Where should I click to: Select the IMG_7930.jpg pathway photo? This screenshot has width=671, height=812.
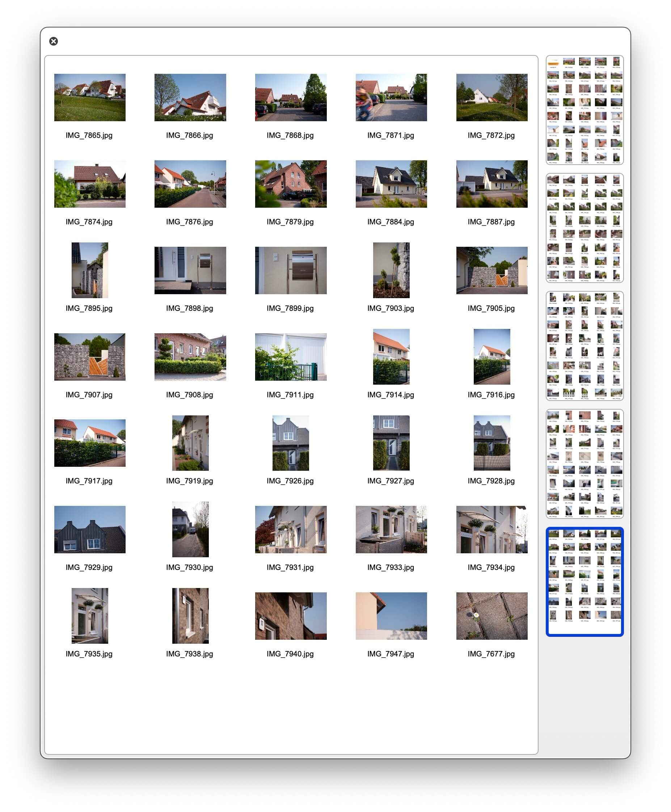tap(190, 529)
